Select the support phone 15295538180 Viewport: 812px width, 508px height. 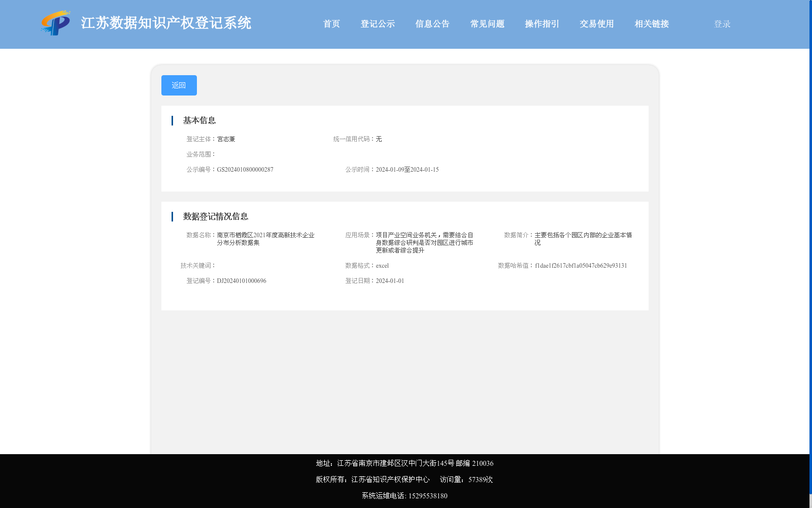coord(428,496)
